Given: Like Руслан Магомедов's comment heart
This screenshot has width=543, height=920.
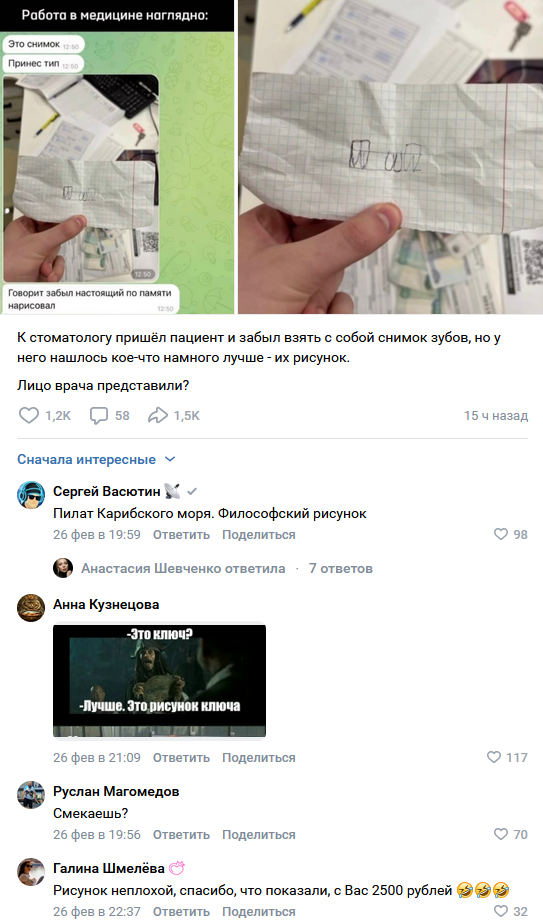Looking at the screenshot, I should click(x=501, y=834).
